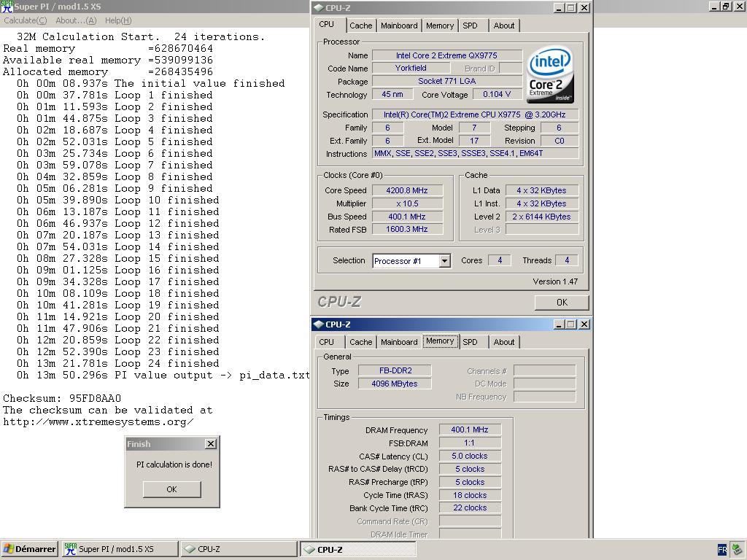747x560 pixels.
Task: Click the Bank Cycle Time value 22 clocks
Action: click(x=470, y=507)
